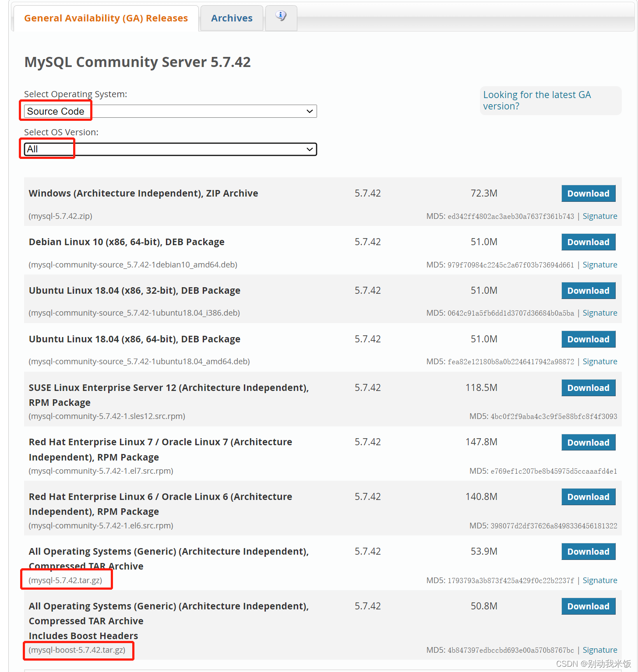View Signature for mysql-boost-5.7.42.tar.gz
This screenshot has width=638, height=672.
point(599,650)
